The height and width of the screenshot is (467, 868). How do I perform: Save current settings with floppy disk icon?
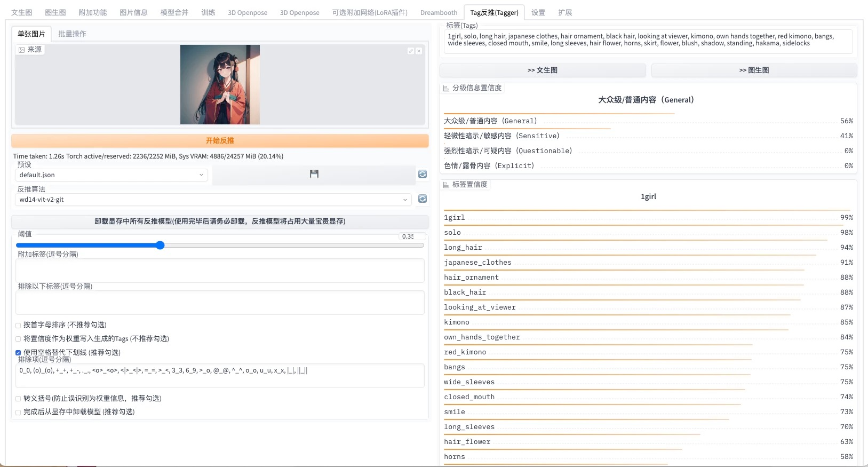click(314, 174)
